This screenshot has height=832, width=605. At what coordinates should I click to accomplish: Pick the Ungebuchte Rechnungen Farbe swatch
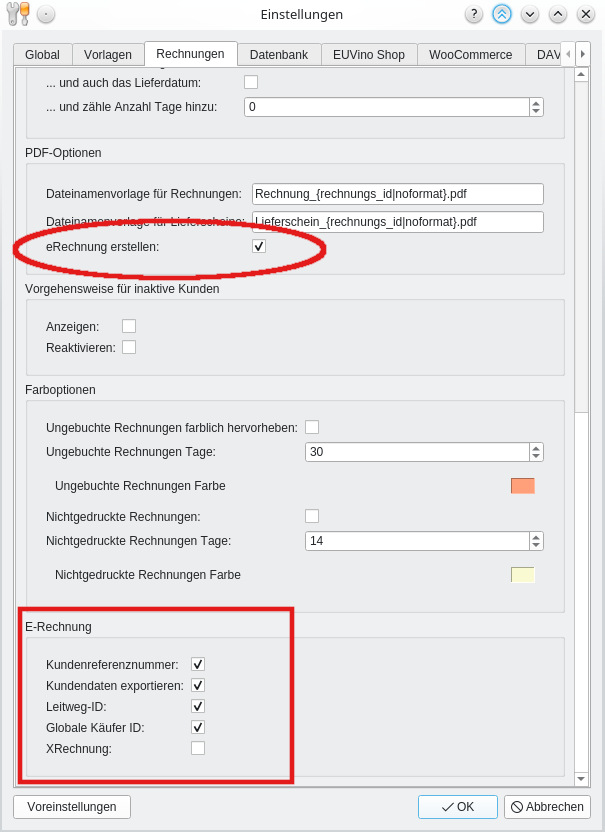522,486
